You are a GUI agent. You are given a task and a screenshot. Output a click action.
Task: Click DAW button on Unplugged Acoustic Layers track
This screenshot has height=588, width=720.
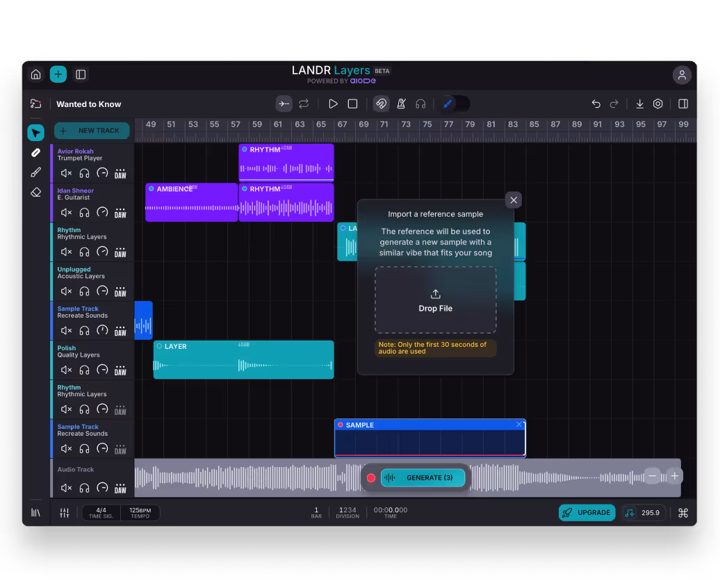pyautogui.click(x=120, y=291)
